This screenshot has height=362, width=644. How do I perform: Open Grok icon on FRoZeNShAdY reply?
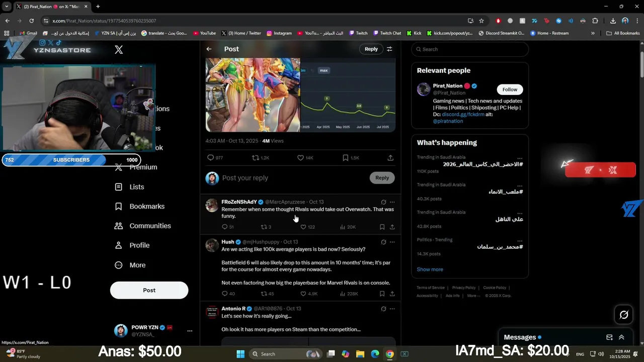(383, 202)
